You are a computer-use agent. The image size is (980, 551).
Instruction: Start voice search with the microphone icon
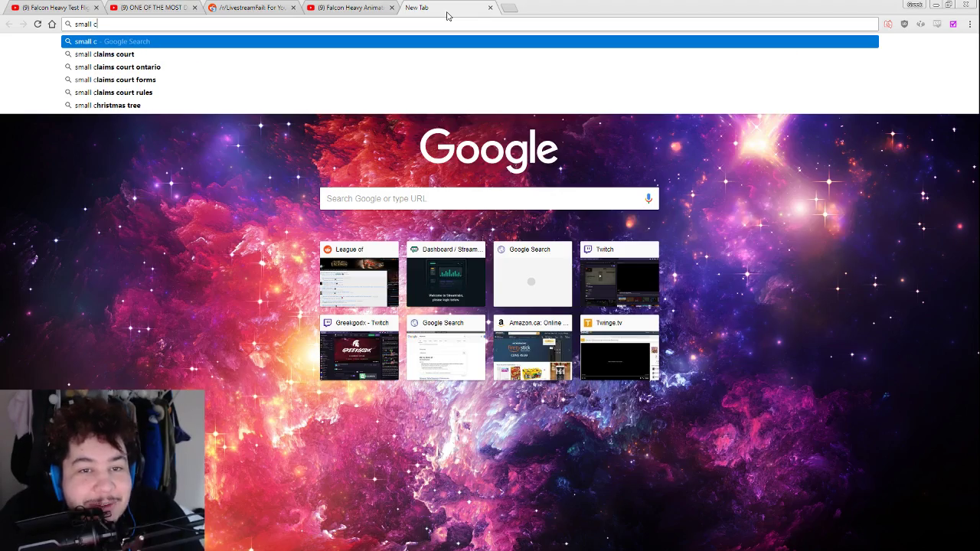point(648,198)
